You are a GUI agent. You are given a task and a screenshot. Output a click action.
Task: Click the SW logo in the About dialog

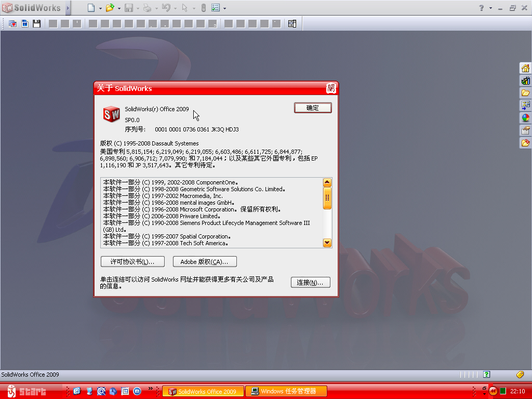[111, 114]
